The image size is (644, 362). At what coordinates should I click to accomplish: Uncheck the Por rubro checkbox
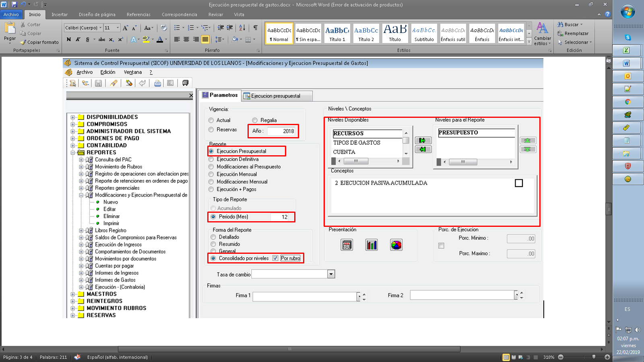(x=275, y=258)
